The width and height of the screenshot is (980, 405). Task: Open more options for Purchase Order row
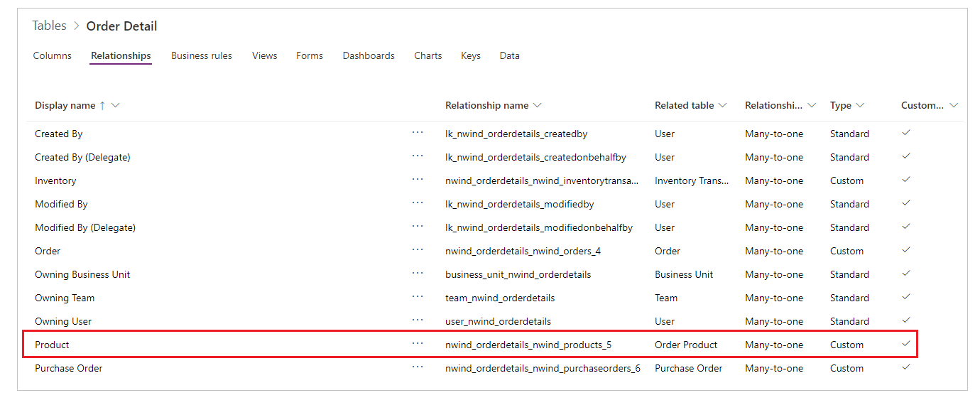[x=418, y=367]
